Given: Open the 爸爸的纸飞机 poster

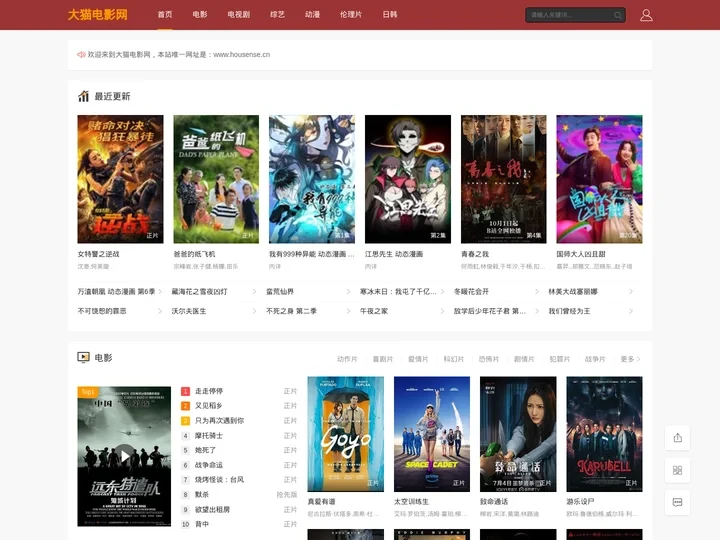Looking at the screenshot, I should click(x=216, y=179).
